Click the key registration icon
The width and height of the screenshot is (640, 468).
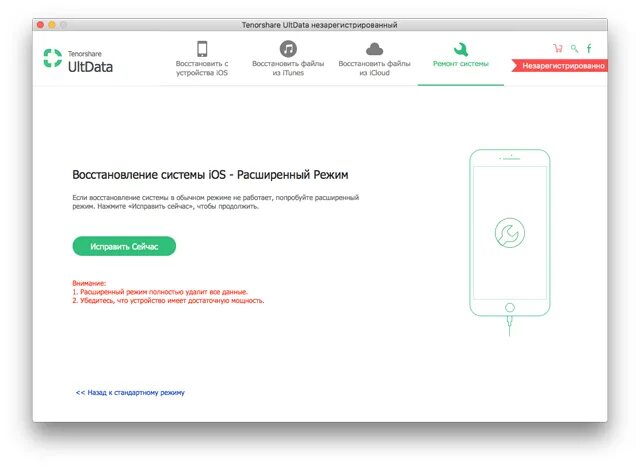(x=575, y=49)
